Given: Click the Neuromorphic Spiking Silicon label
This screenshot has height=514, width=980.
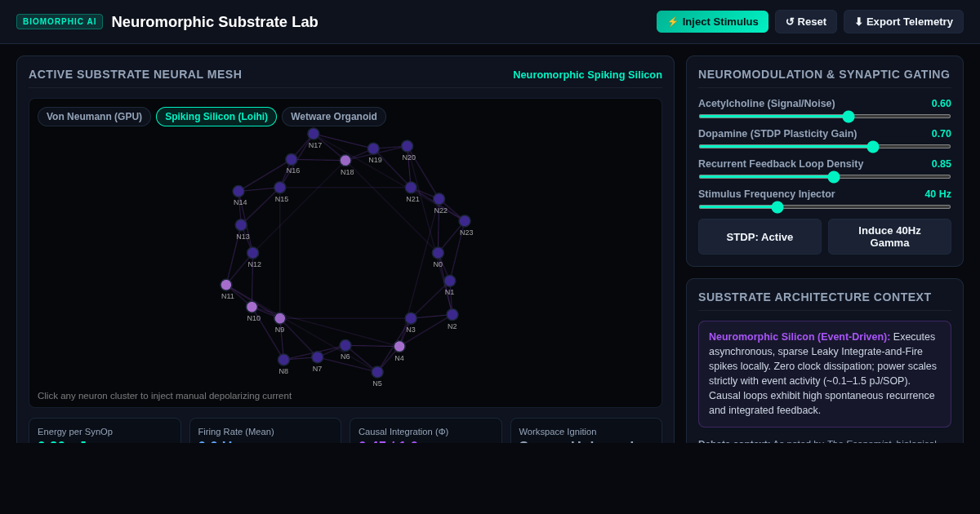Looking at the screenshot, I should coord(587,75).
